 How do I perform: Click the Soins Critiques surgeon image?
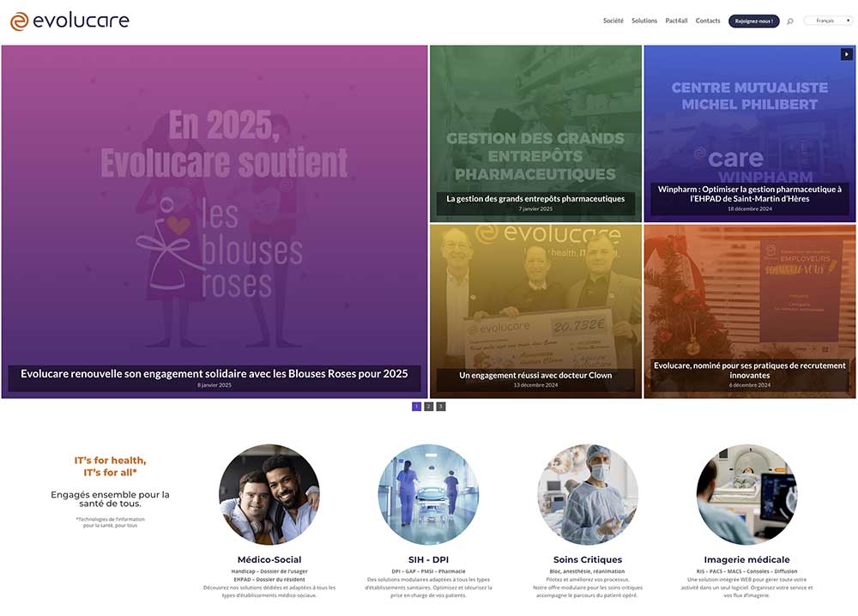pyautogui.click(x=588, y=494)
